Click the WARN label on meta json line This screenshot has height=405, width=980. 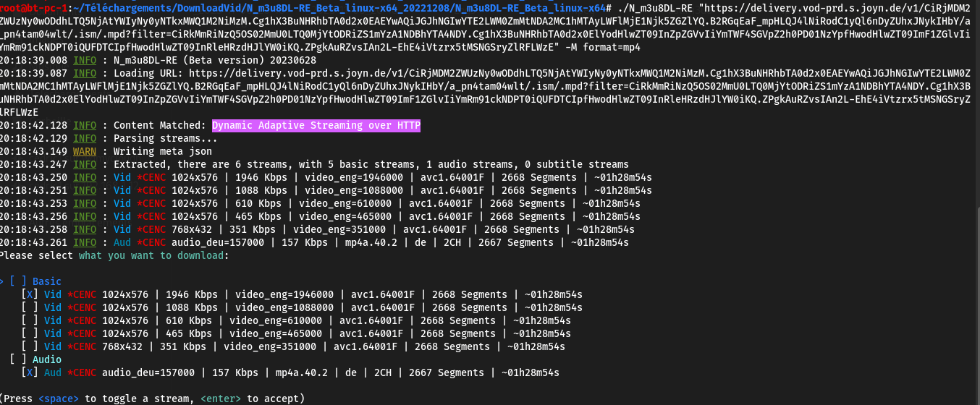[x=85, y=151]
